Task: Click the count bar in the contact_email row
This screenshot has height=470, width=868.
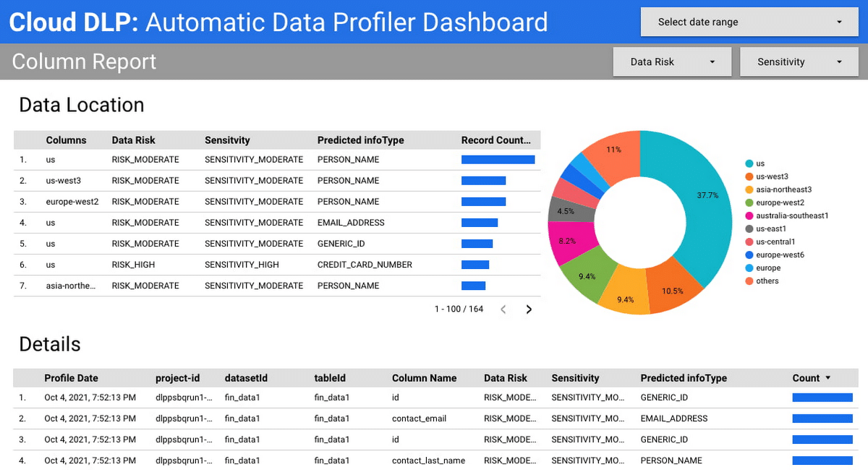Action: pos(822,419)
